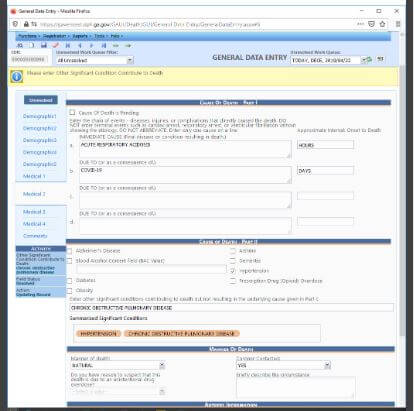Click the Unresolved button in the sidebar

click(x=41, y=100)
